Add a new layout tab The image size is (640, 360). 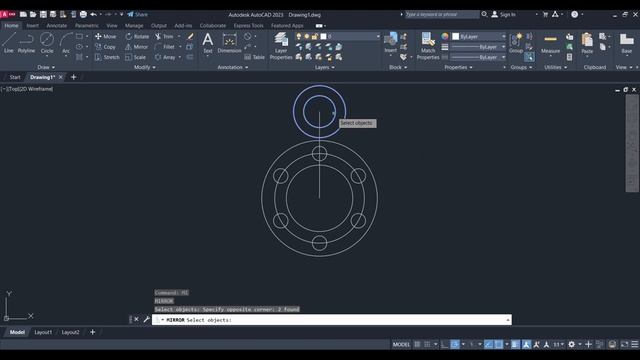pyautogui.click(x=93, y=332)
